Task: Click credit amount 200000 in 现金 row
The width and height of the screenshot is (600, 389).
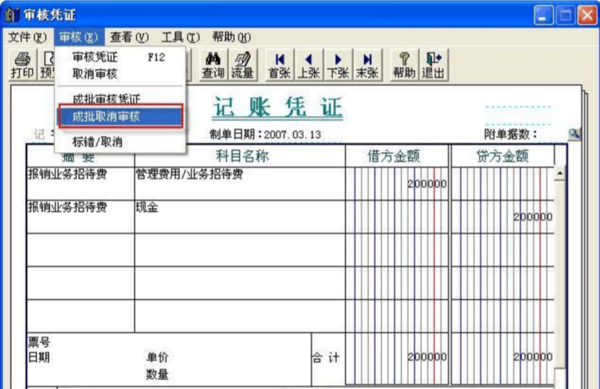Action: (533, 217)
